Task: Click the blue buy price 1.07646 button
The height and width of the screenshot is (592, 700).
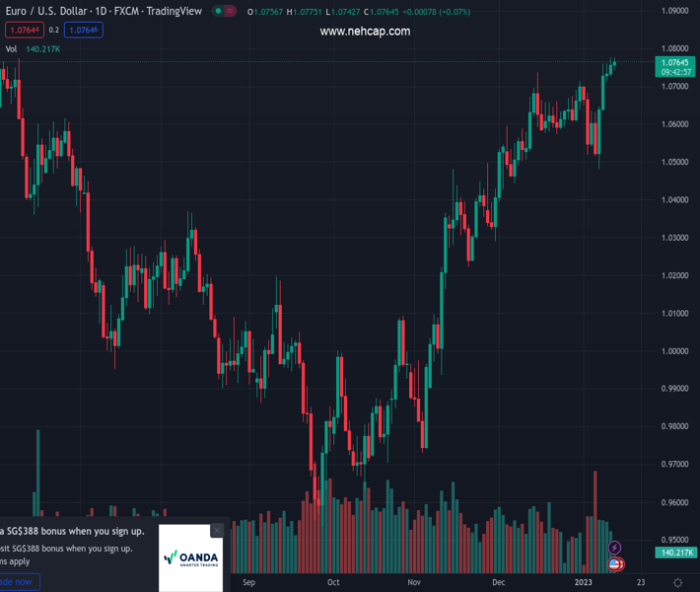Action: click(83, 30)
